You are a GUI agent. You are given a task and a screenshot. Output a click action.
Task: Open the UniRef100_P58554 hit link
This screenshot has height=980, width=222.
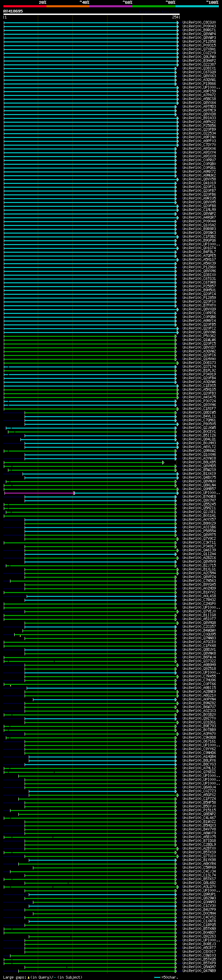199,531
